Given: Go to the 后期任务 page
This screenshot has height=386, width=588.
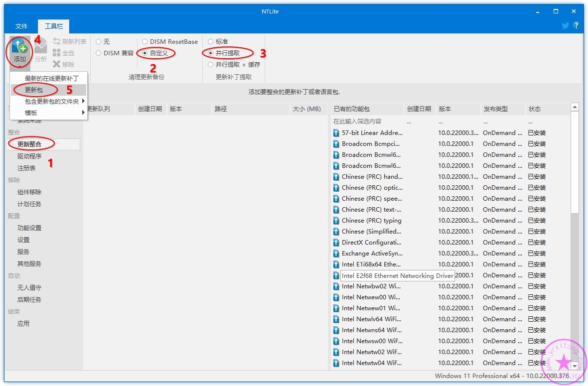Looking at the screenshot, I should tap(29, 299).
